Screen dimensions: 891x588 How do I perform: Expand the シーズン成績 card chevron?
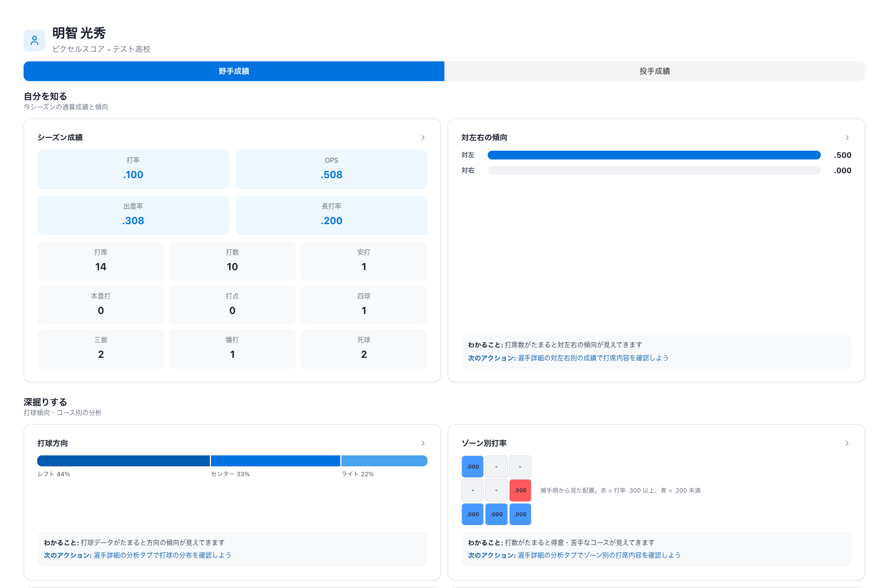click(423, 138)
